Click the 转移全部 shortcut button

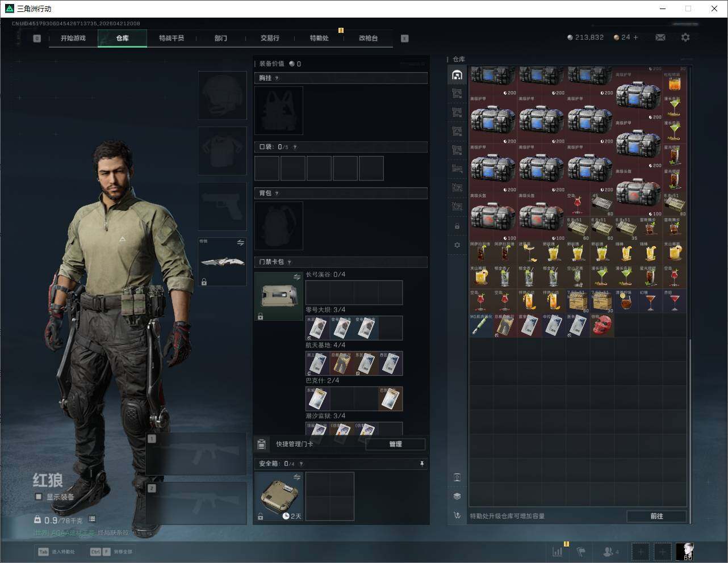pos(111,552)
